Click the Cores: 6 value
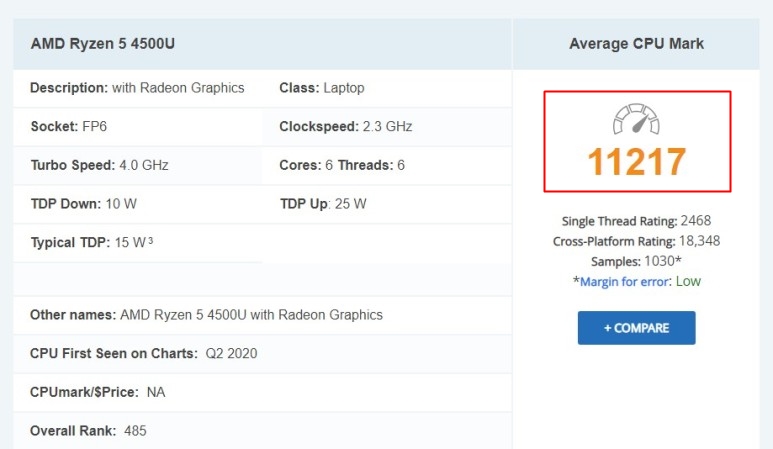773x449 pixels. [x=306, y=165]
